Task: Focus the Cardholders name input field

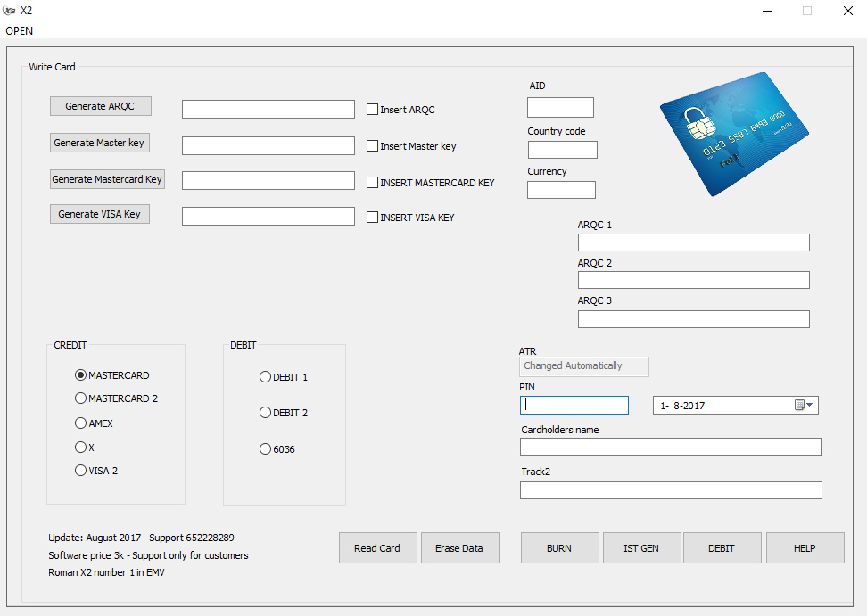Action: coord(670,447)
